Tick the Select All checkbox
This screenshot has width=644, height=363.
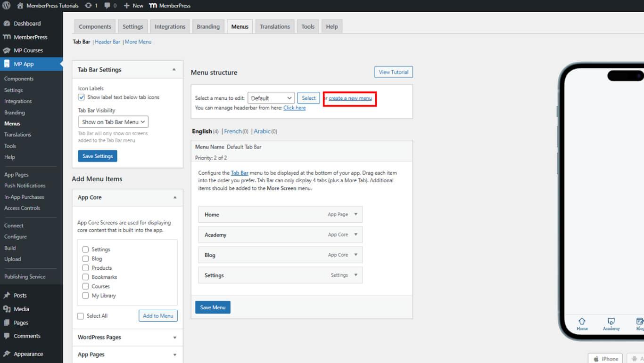point(81,316)
